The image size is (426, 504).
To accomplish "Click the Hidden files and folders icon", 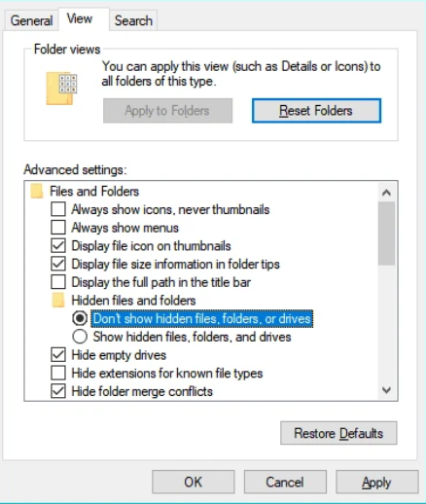I will coord(58,301).
